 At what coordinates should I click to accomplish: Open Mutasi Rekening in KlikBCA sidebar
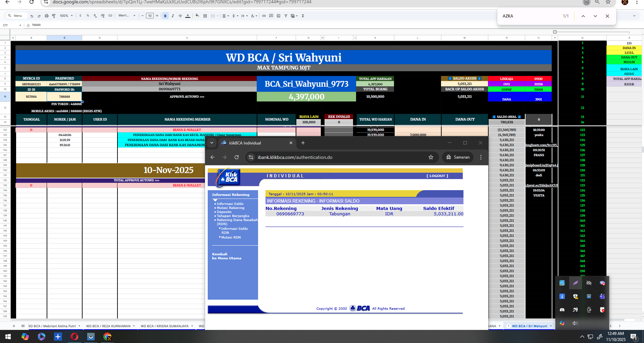click(231, 208)
